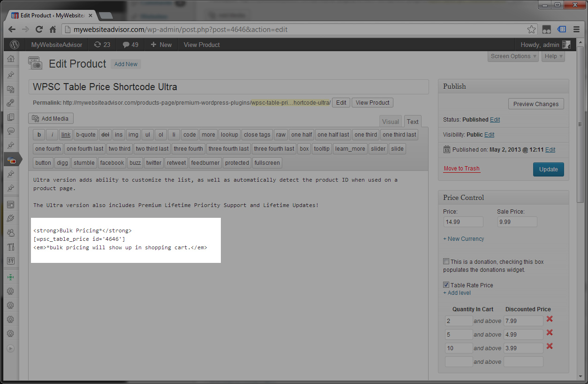Open the active Products sidebar icon
The width and height of the screenshot is (588, 384).
(x=11, y=161)
